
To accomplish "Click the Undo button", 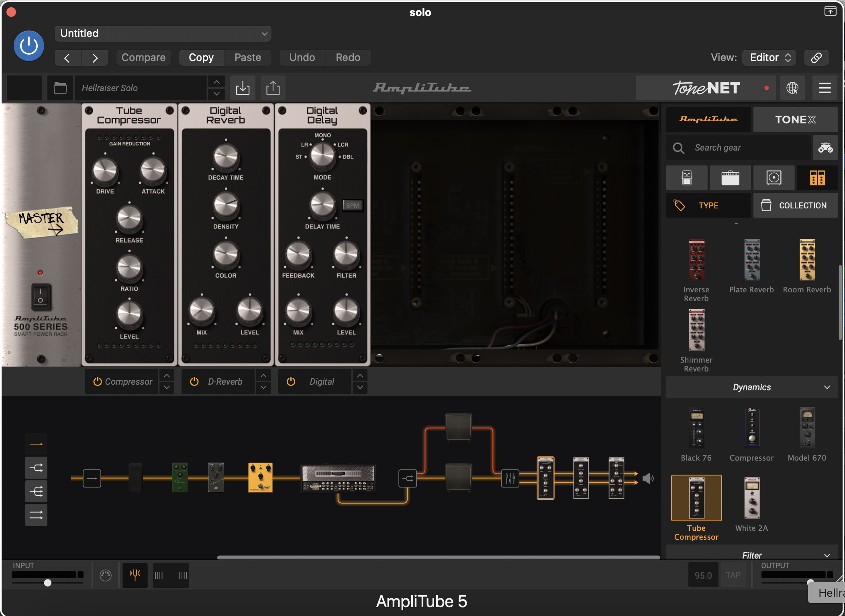I will (x=302, y=57).
